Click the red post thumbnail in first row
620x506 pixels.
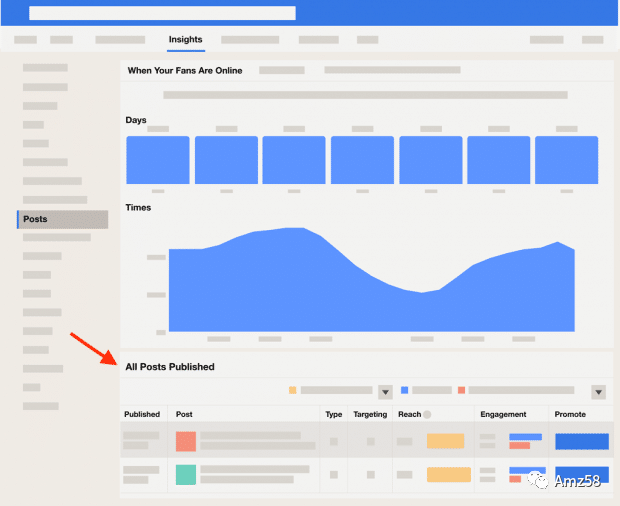186,441
